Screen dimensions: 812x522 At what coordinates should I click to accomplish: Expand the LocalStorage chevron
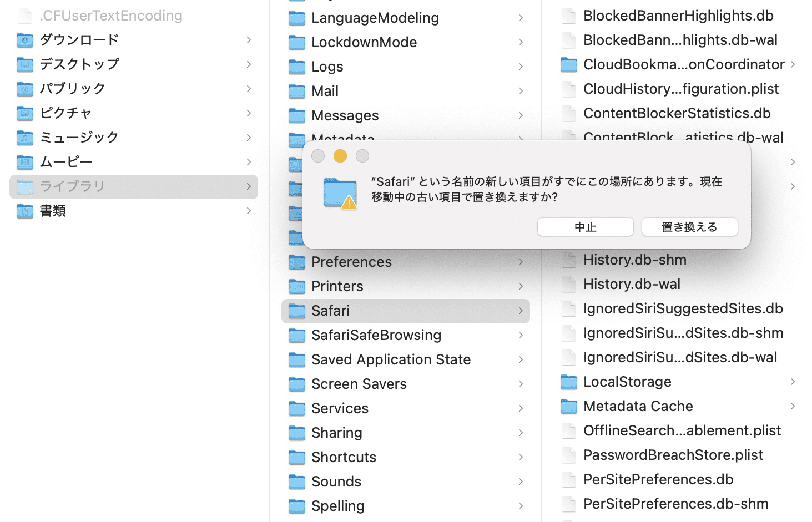click(x=793, y=382)
